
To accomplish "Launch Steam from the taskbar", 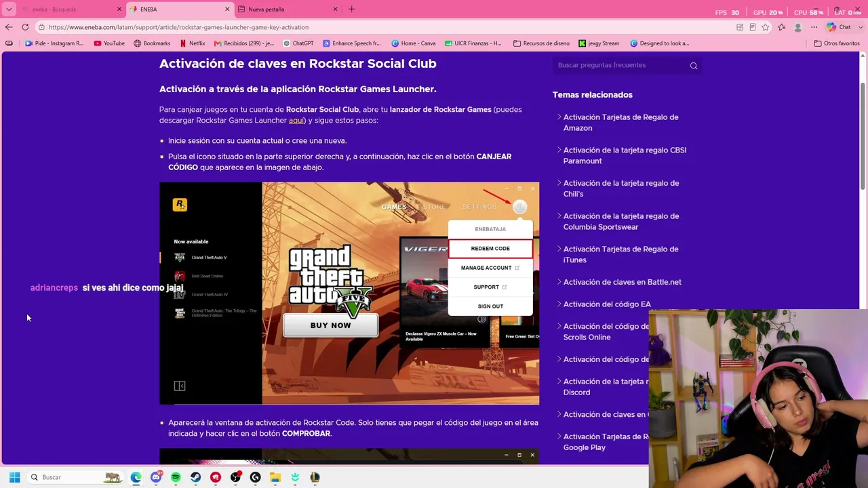I will (x=195, y=477).
